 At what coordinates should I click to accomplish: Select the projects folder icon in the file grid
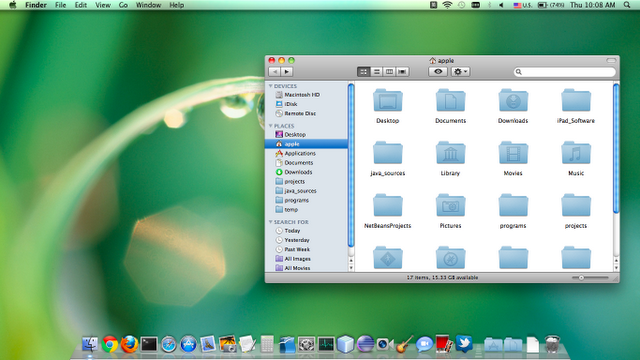pyautogui.click(x=576, y=205)
